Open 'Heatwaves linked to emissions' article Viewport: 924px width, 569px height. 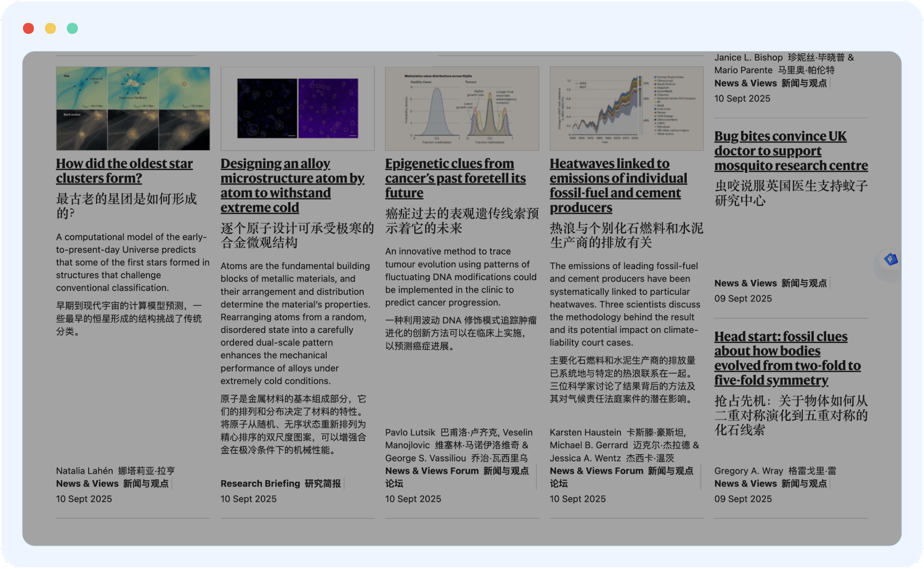618,185
